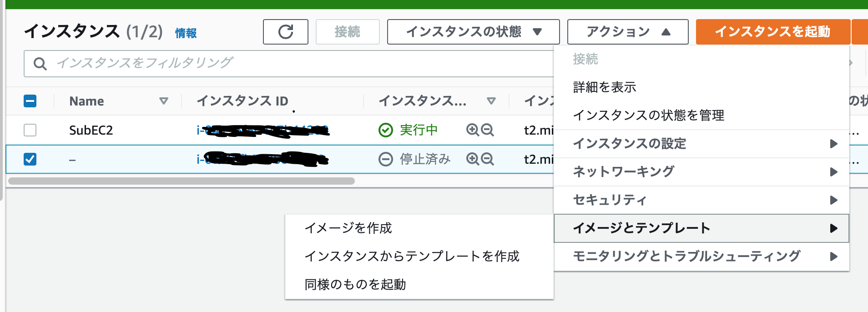Click the grey stopped status icon
868x312 pixels.
click(385, 159)
